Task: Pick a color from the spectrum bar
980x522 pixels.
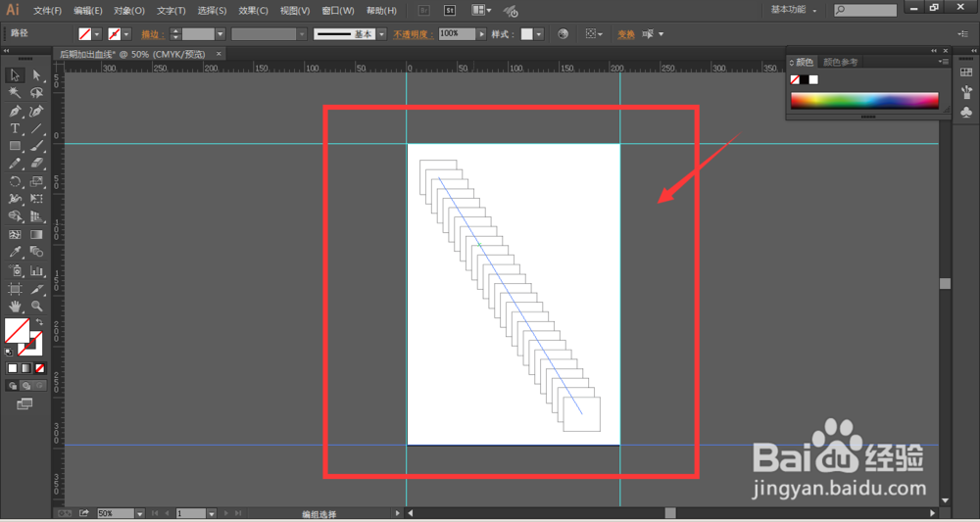Action: tap(864, 101)
